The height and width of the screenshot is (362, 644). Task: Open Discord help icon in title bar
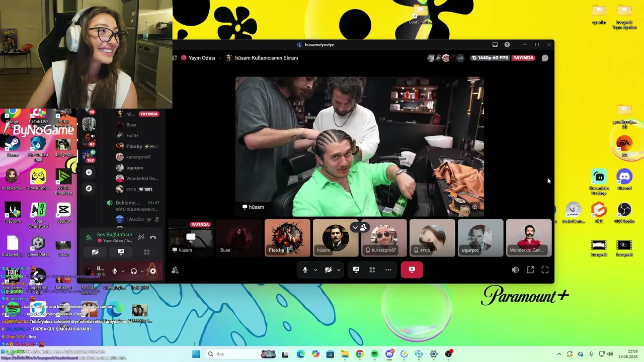(x=507, y=45)
